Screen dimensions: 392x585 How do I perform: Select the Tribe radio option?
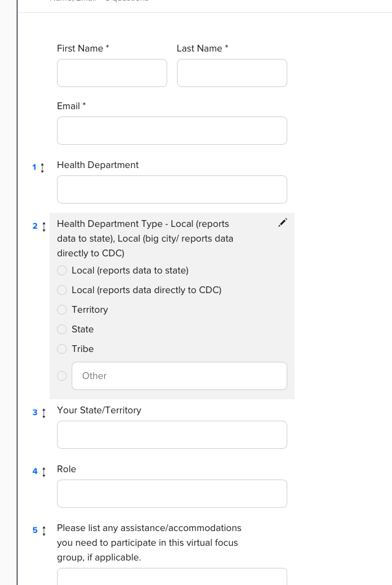(62, 349)
